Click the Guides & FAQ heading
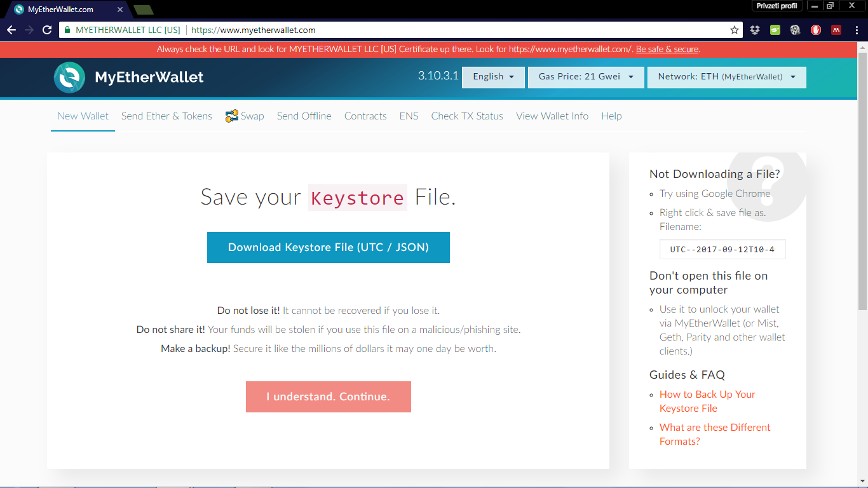 [x=687, y=375]
